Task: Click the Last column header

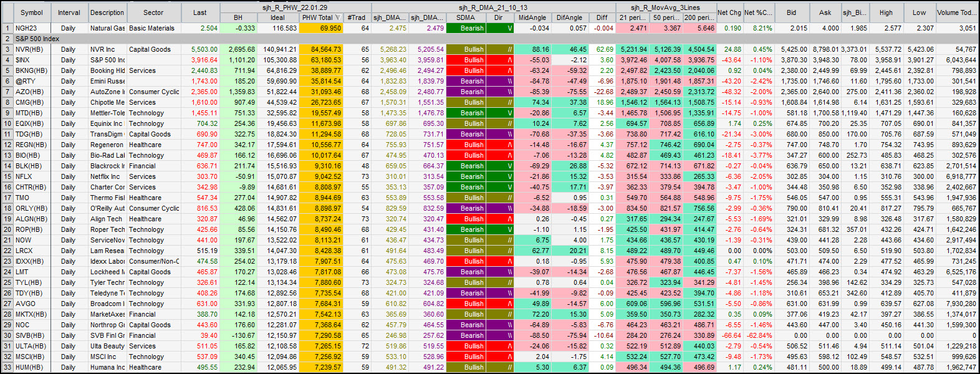Action: pos(200,12)
